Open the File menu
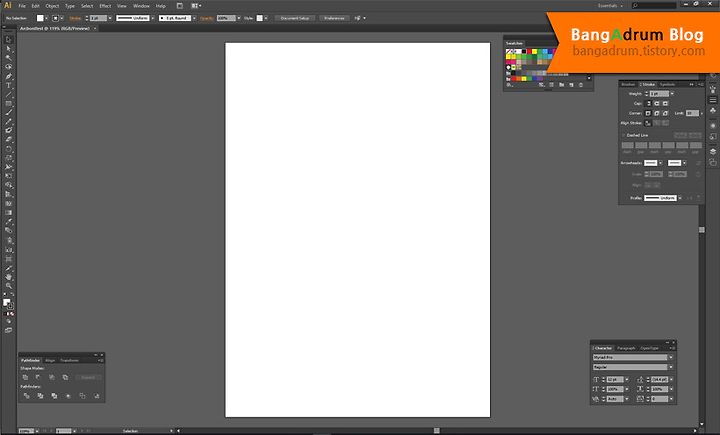 pos(22,6)
